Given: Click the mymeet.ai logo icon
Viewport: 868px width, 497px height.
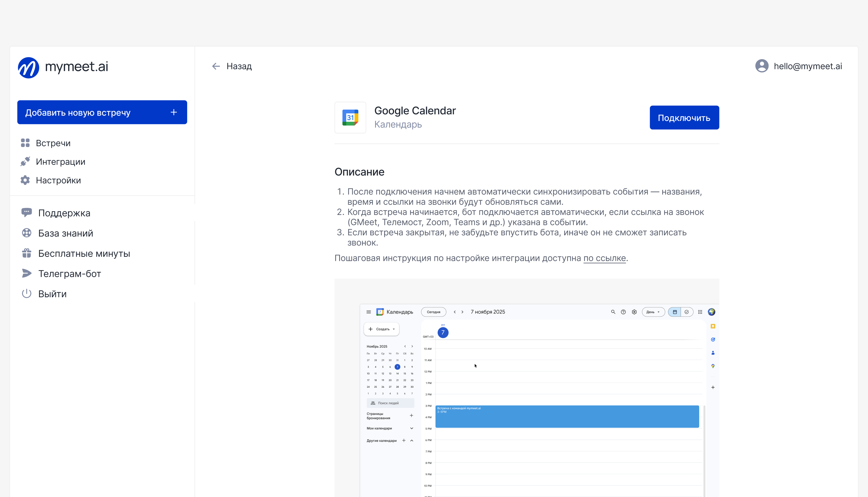Looking at the screenshot, I should [x=28, y=67].
